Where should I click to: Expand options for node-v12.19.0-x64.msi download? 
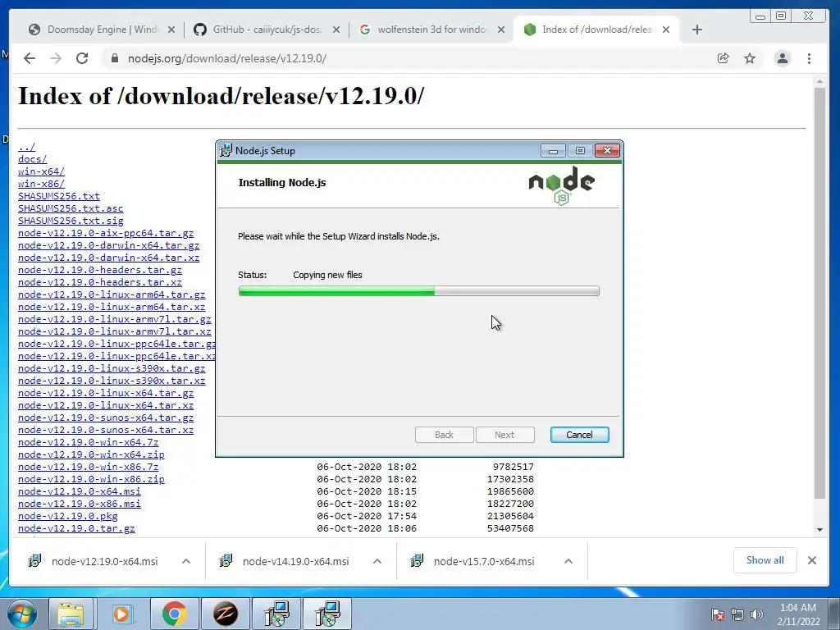[x=186, y=561]
